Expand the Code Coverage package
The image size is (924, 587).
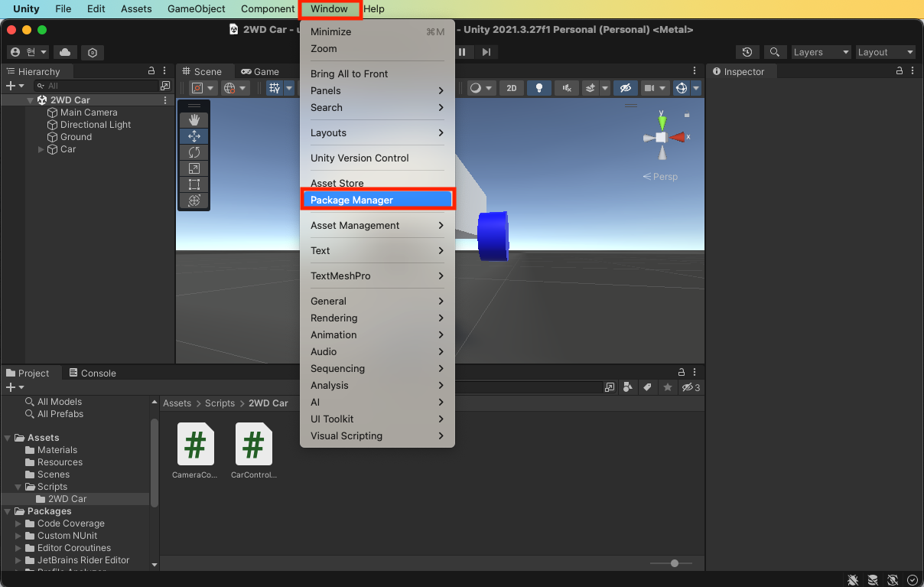(x=18, y=523)
